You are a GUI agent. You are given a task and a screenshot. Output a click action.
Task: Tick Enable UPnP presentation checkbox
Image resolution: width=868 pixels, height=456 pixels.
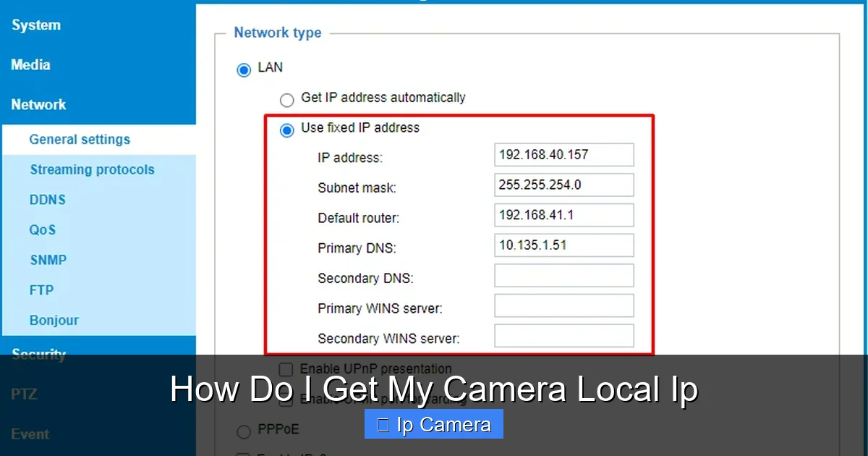(x=286, y=369)
